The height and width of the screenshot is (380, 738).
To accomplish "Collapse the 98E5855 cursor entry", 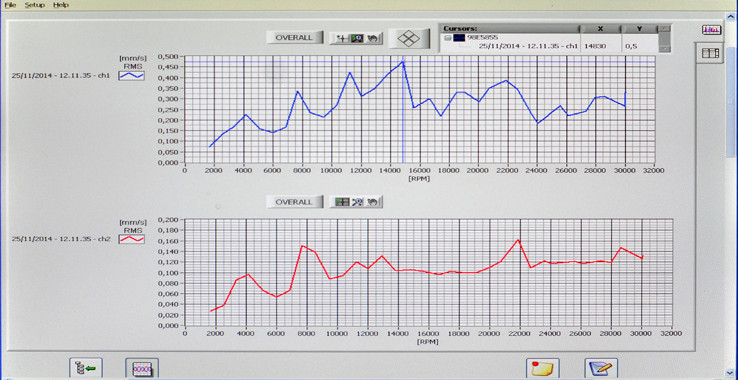I will [448, 38].
